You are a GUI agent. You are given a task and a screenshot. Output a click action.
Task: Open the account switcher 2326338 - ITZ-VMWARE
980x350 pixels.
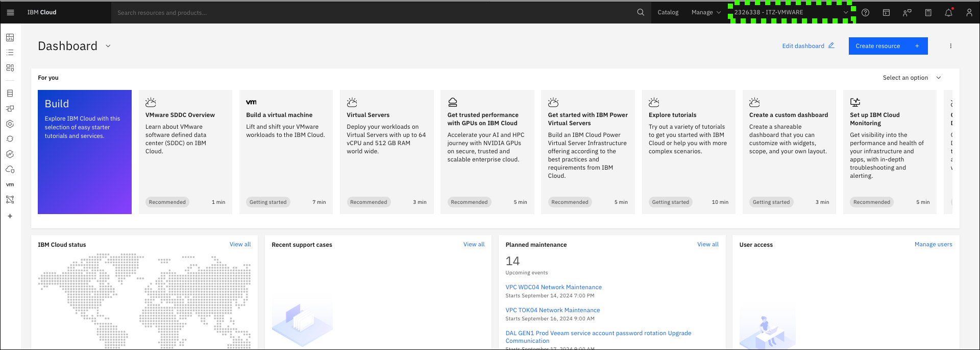click(791, 12)
